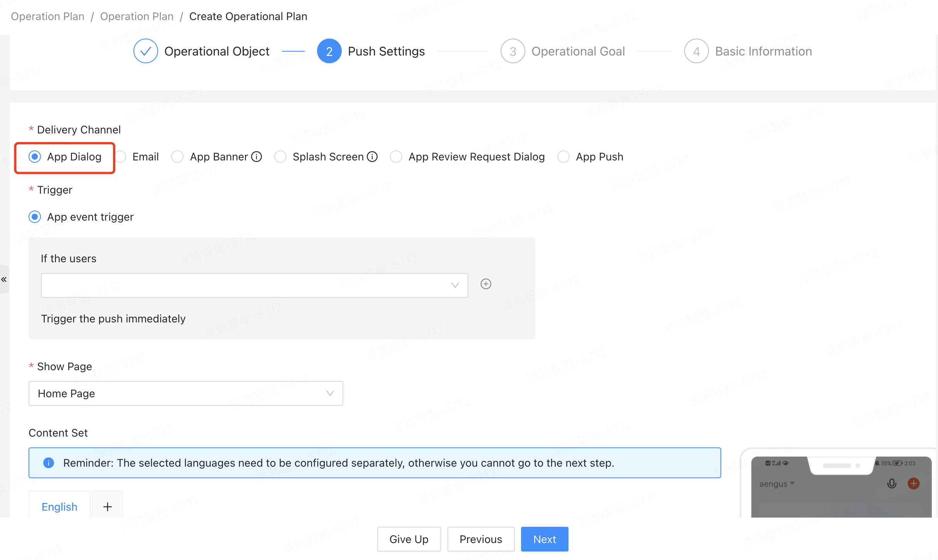Select App Review Request Dialog channel
Image resolution: width=938 pixels, height=560 pixels.
coord(396,157)
